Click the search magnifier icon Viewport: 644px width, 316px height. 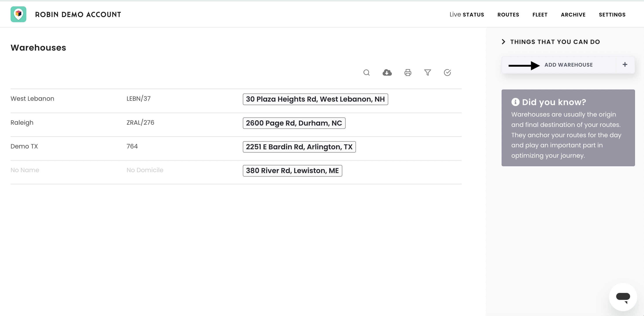pos(366,73)
